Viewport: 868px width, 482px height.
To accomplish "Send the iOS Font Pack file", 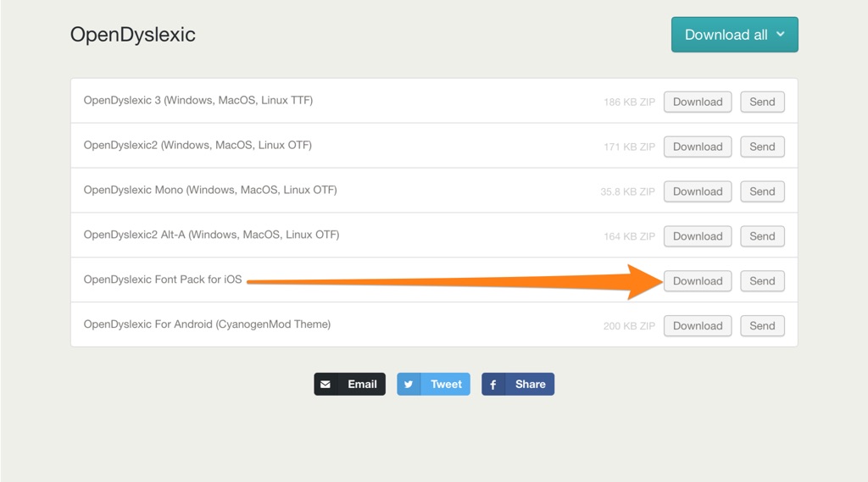I will pos(762,281).
